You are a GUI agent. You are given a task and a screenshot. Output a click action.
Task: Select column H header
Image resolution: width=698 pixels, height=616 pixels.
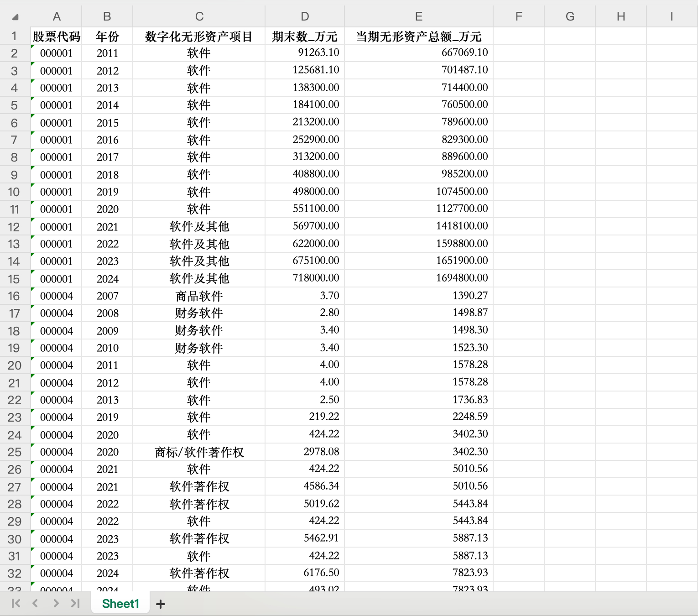621,16
